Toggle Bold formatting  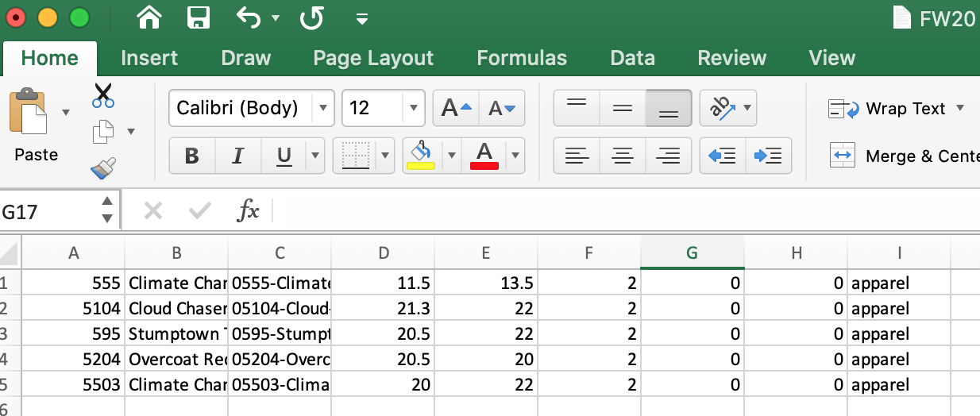click(191, 156)
